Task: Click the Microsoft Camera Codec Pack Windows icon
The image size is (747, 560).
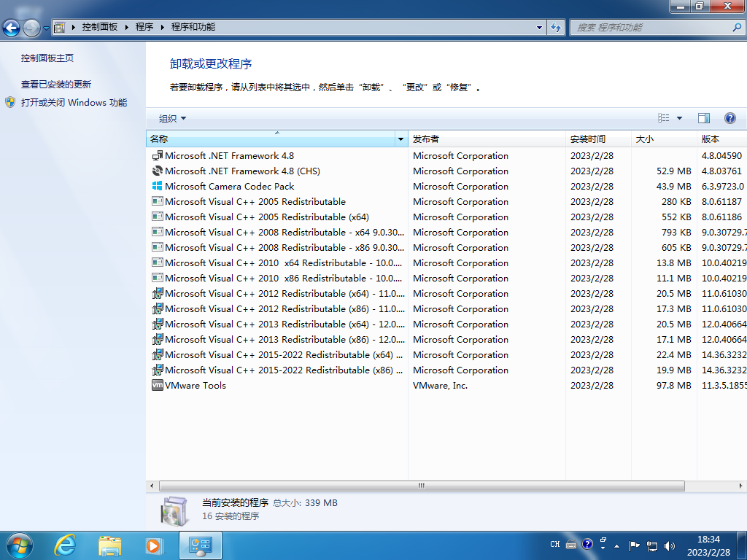Action: (x=158, y=186)
